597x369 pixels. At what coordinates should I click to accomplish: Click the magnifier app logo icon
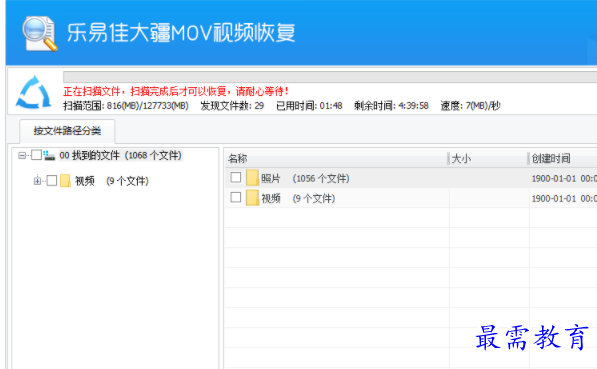point(40,34)
